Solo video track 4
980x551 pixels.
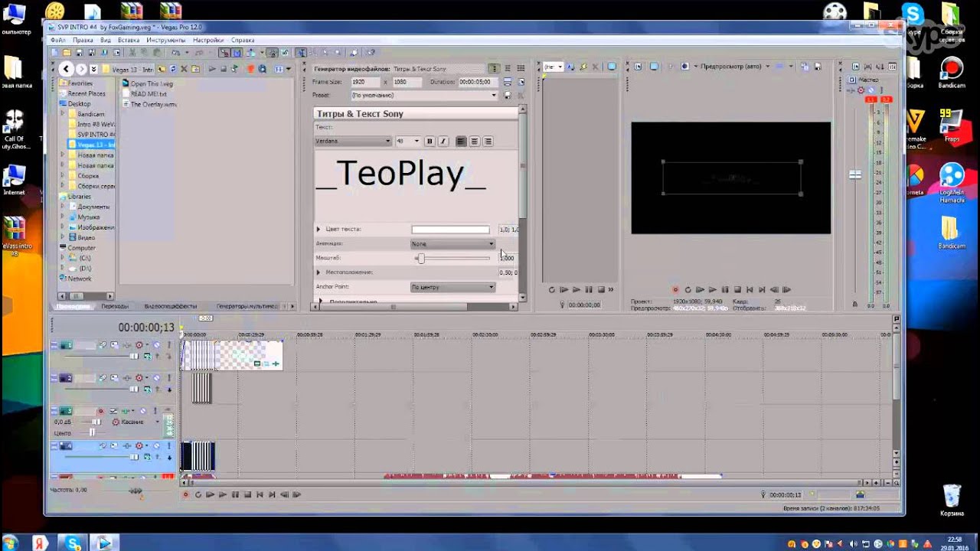pos(169,445)
